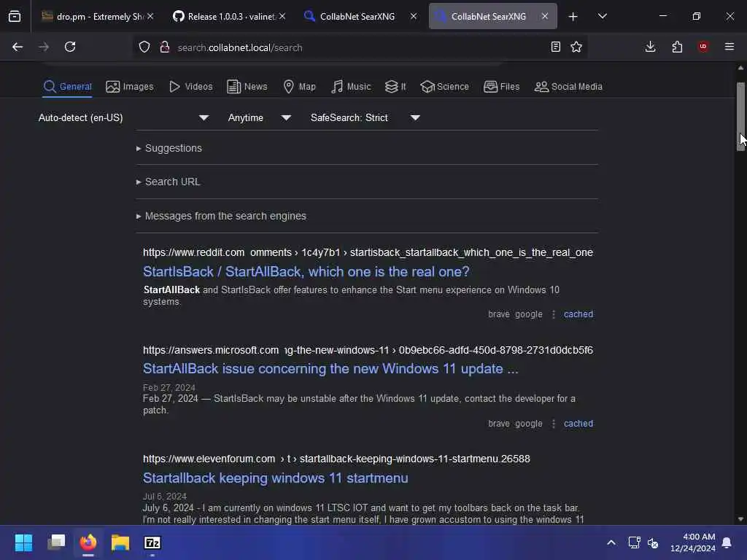Open the tracking protection shield icon
This screenshot has height=560, width=747.
144,47
